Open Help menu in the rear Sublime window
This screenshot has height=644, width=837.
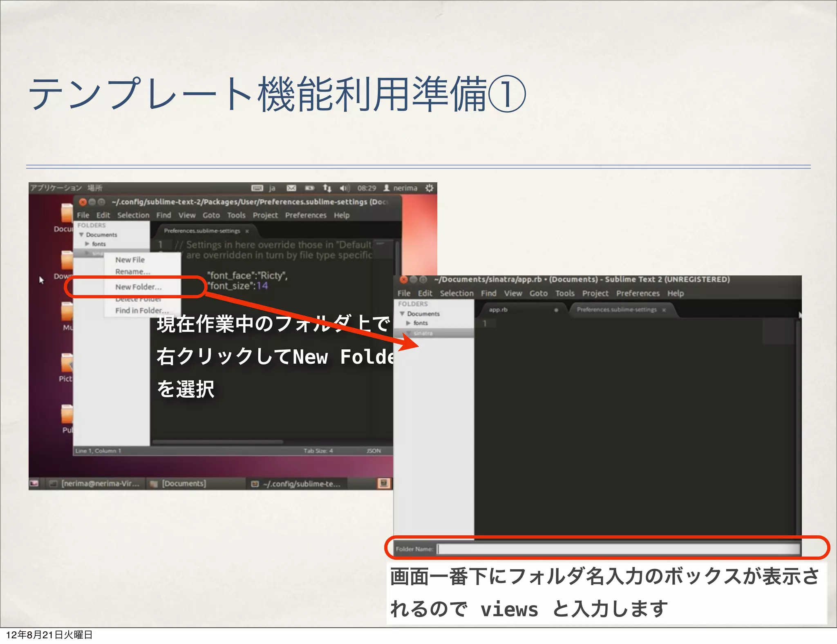click(342, 215)
